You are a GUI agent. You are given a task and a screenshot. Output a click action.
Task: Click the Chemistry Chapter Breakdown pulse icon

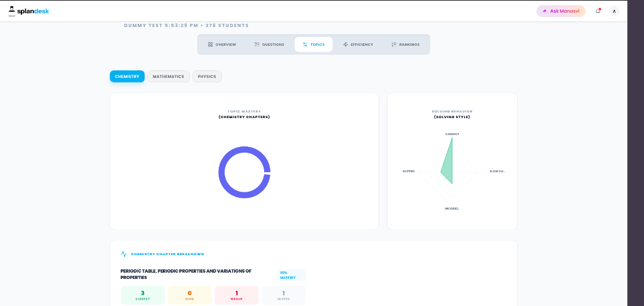124,254
